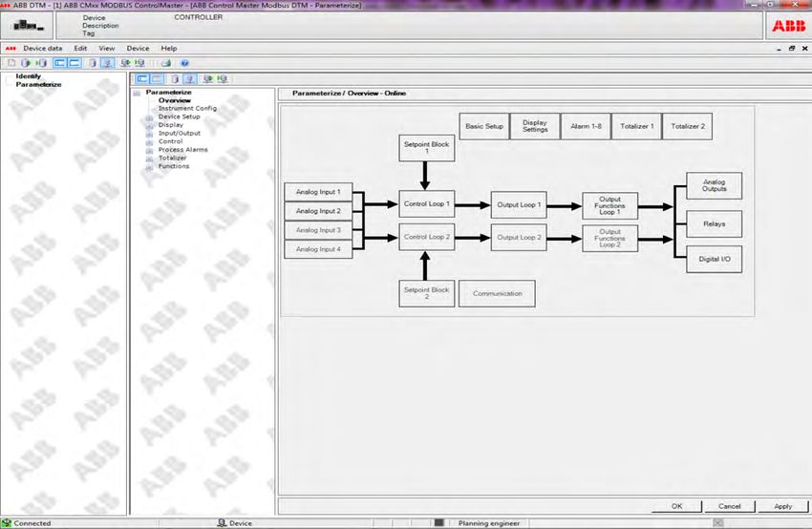The height and width of the screenshot is (529, 812).
Task: Open the Analog Outputs block
Action: click(x=714, y=186)
